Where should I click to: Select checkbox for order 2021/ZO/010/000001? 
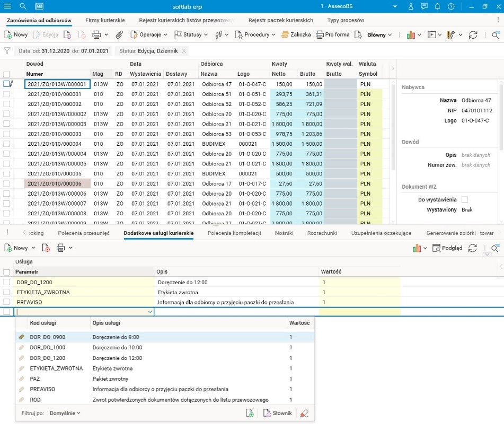6,94
